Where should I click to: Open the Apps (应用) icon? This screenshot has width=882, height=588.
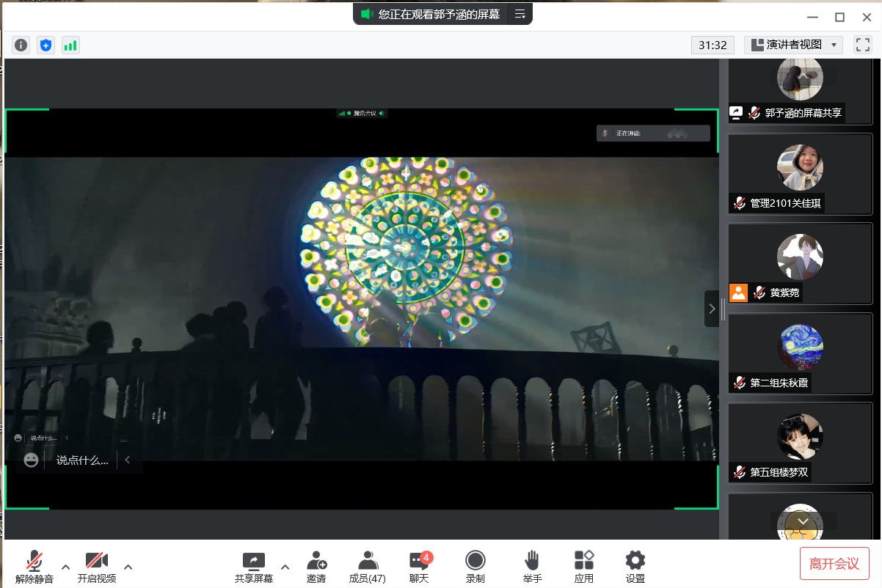click(584, 567)
